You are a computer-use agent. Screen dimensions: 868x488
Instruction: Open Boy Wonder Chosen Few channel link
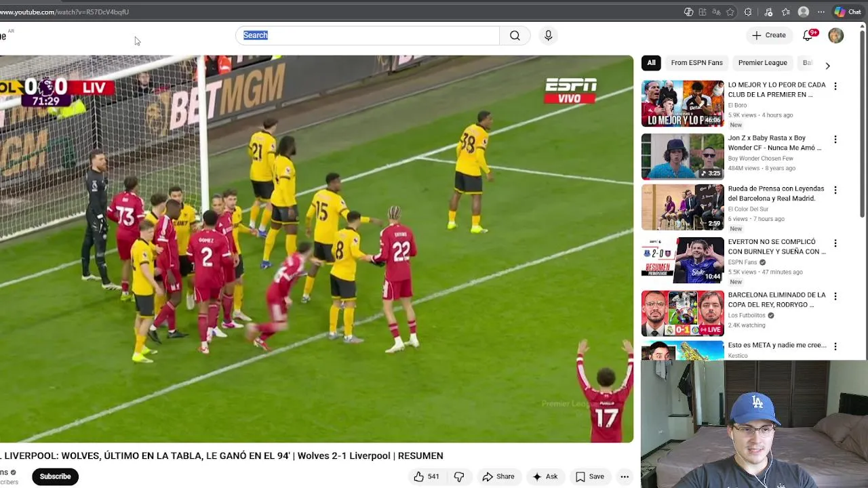[760, 159]
